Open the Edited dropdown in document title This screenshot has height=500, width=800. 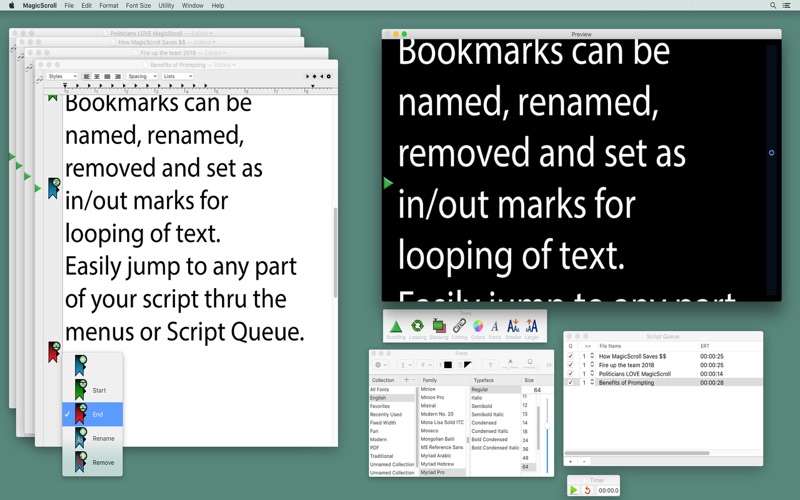click(225, 65)
